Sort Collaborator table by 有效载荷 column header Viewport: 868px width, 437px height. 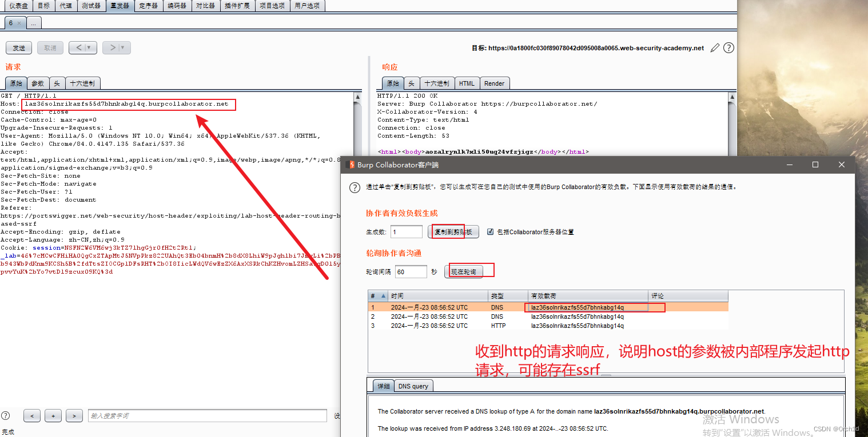(x=588, y=296)
